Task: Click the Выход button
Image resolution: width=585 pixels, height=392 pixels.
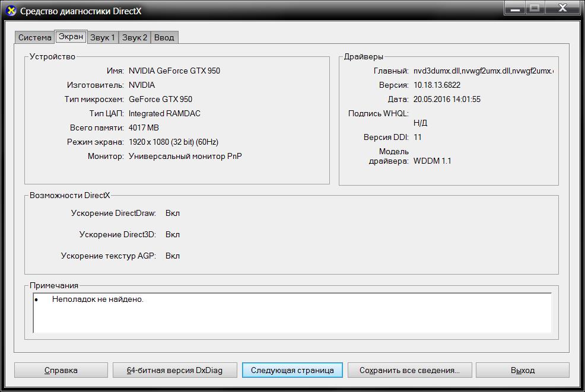Action: pos(522,370)
